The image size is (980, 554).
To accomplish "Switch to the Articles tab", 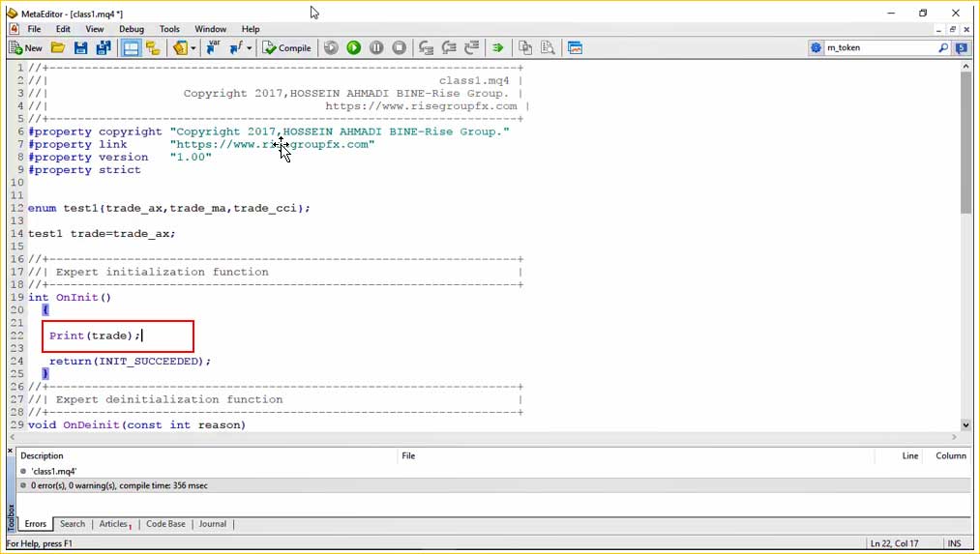I will pos(115,524).
